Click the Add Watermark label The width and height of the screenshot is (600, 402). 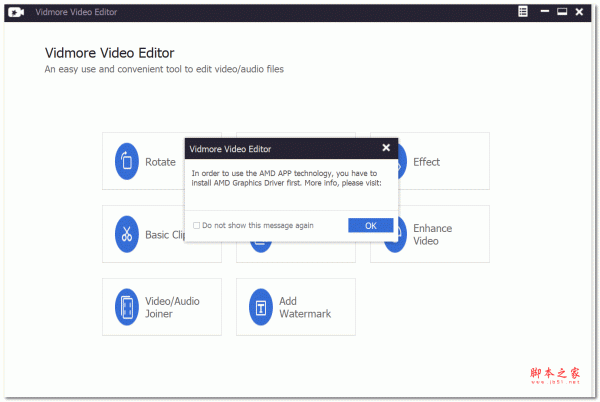coord(305,307)
